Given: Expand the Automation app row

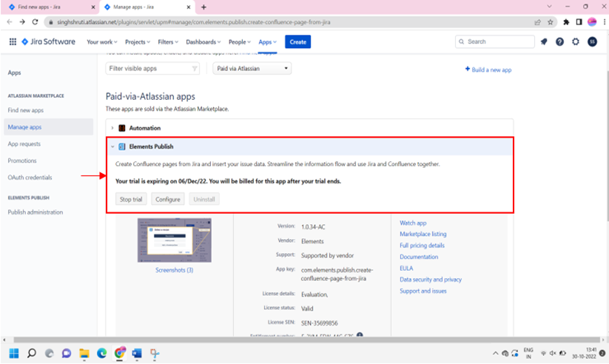Looking at the screenshot, I should click(112, 128).
